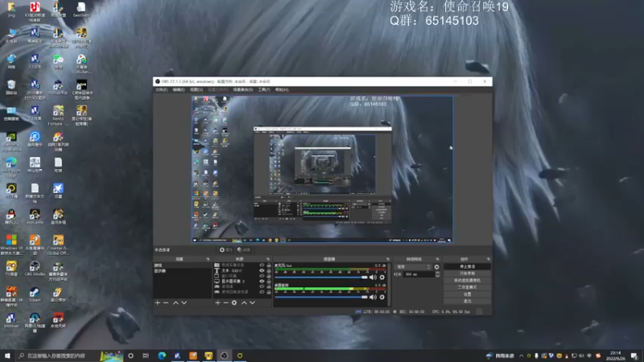Screen dimensions: 644x362
Task: Open GeForce Experience desktop shortcut
Action: pos(11,142)
